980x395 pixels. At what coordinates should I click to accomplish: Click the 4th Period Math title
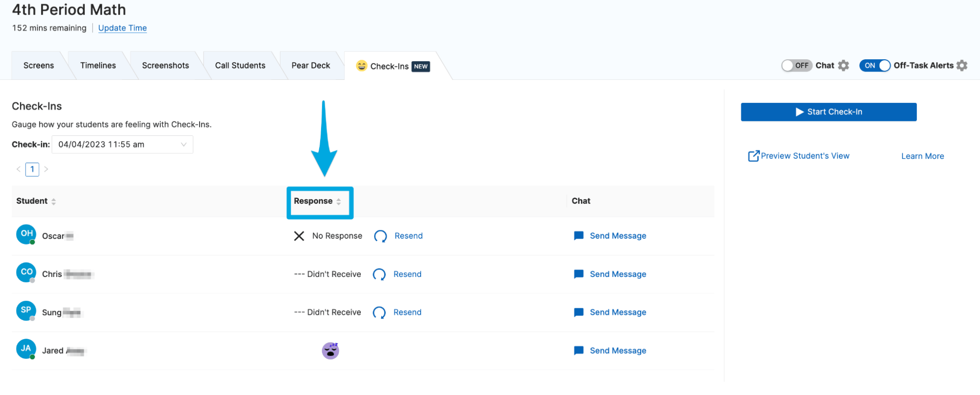(x=69, y=9)
